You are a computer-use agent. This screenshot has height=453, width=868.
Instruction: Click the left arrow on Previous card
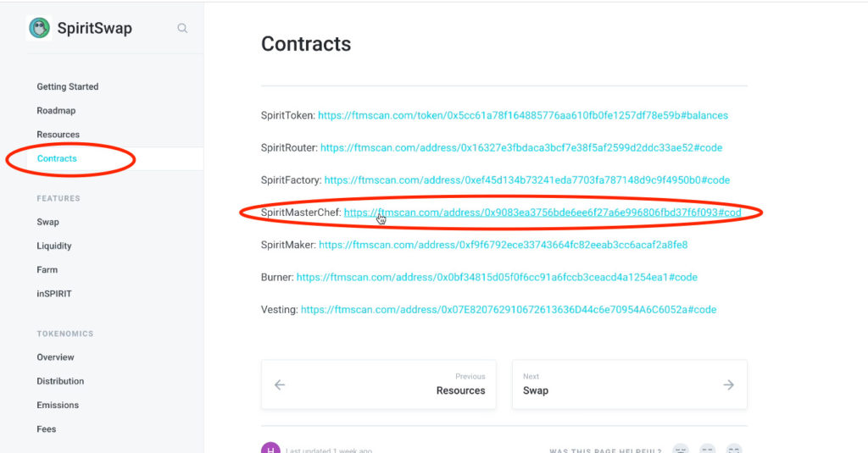pos(280,384)
